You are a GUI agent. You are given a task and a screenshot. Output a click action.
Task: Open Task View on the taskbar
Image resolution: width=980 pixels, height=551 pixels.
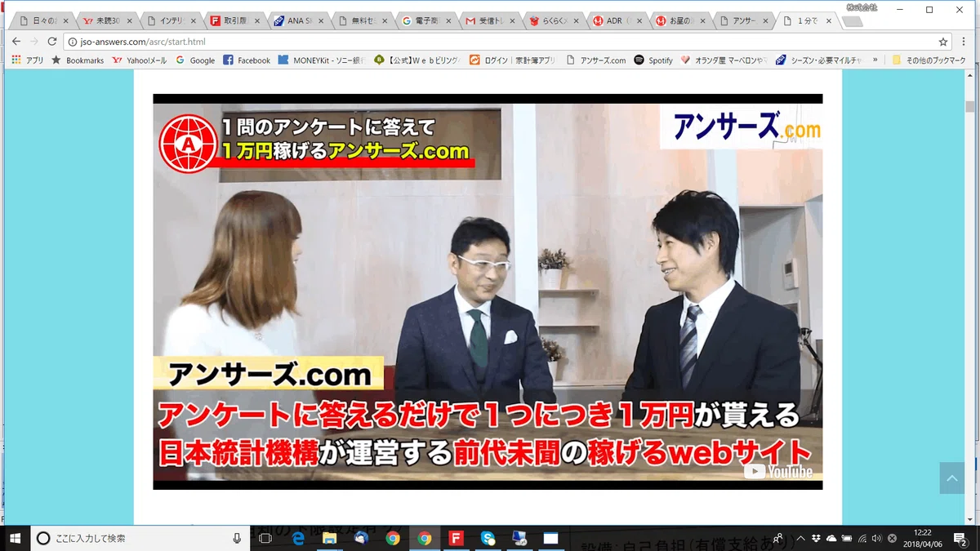click(265, 538)
